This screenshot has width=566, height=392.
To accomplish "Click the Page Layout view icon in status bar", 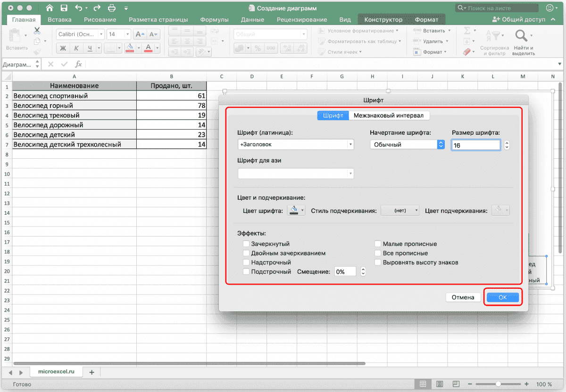I will tap(439, 384).
